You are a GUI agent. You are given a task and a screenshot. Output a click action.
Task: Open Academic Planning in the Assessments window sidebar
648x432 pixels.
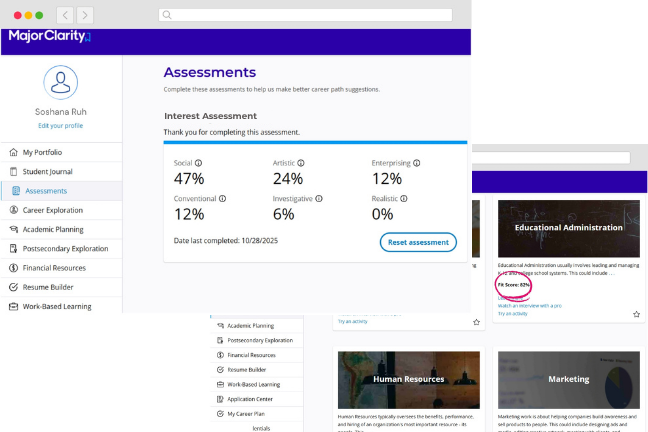click(61, 229)
